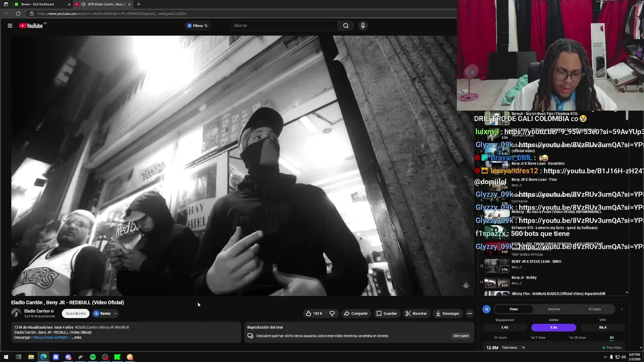Select the 1st 7 days range
The width and height of the screenshot is (644, 362).
coord(538,338)
